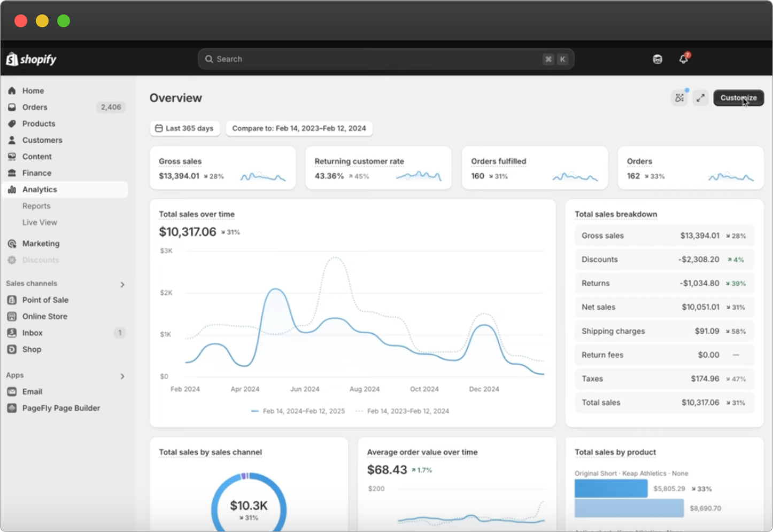Select Orders from the sidebar
Viewport: 773px width, 532px height.
click(x=34, y=107)
